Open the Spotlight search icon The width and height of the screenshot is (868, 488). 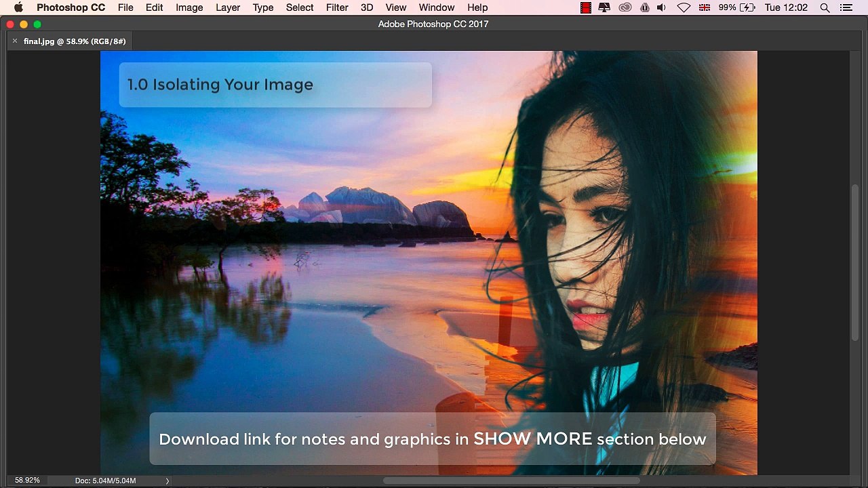coord(825,7)
